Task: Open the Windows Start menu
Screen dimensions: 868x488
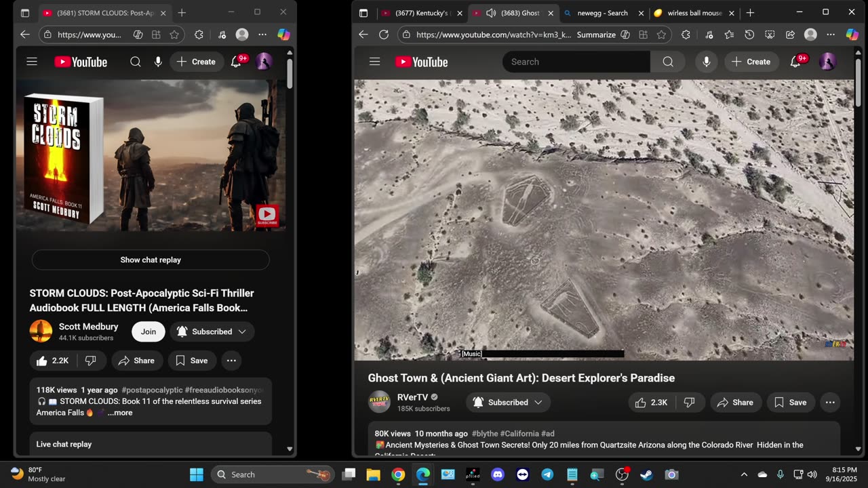Action: tap(197, 474)
